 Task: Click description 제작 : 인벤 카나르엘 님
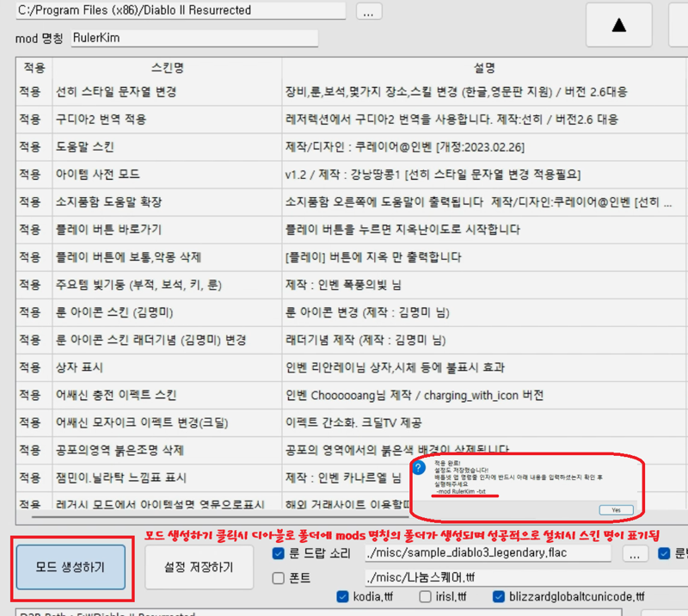coord(343,477)
